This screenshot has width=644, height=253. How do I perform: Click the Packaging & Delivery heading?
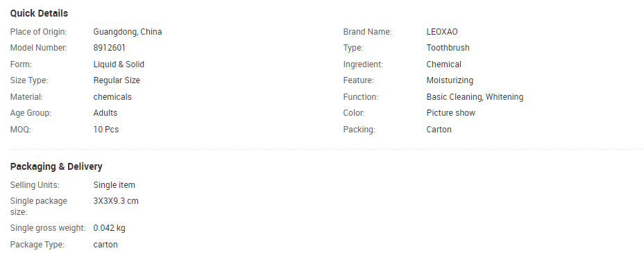(56, 166)
